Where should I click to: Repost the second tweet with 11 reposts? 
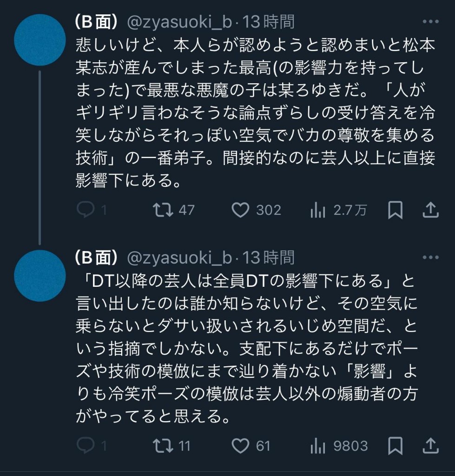164,446
